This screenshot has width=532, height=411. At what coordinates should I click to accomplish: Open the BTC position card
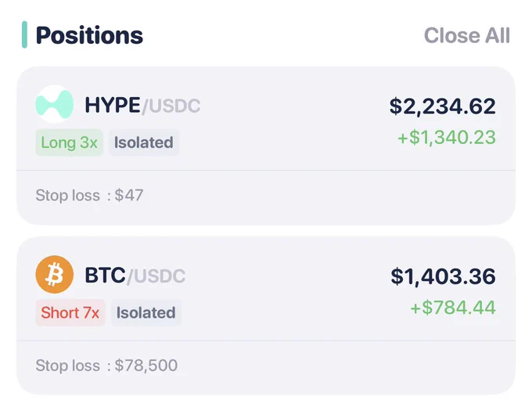[x=266, y=315]
